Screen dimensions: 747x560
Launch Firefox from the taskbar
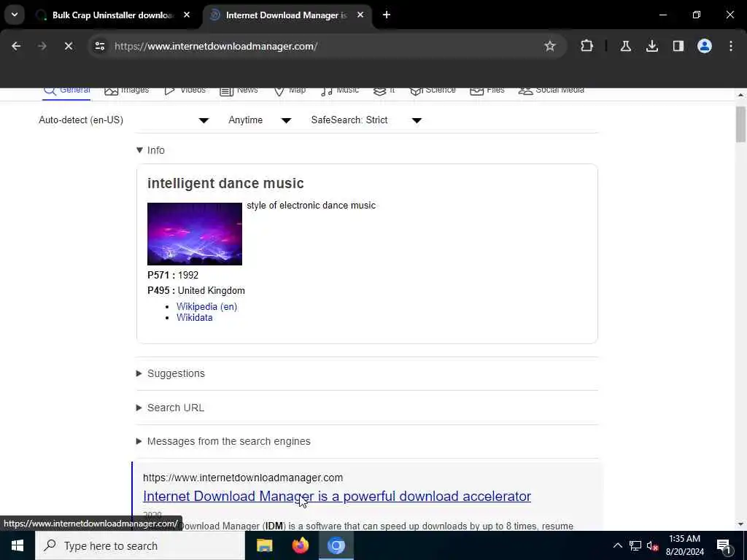pyautogui.click(x=300, y=545)
